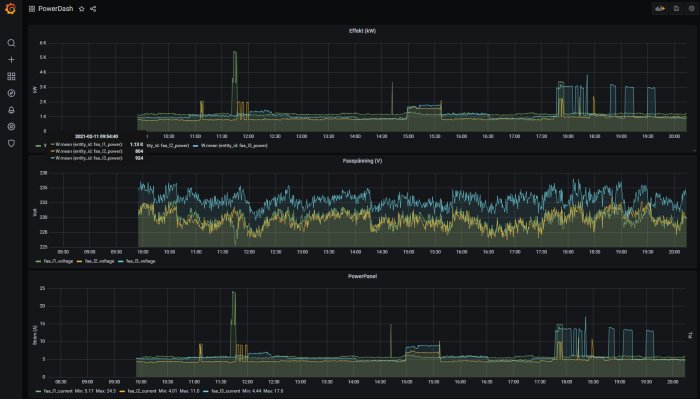Expand the Fasspänning (V) panel title menu

coord(362,161)
